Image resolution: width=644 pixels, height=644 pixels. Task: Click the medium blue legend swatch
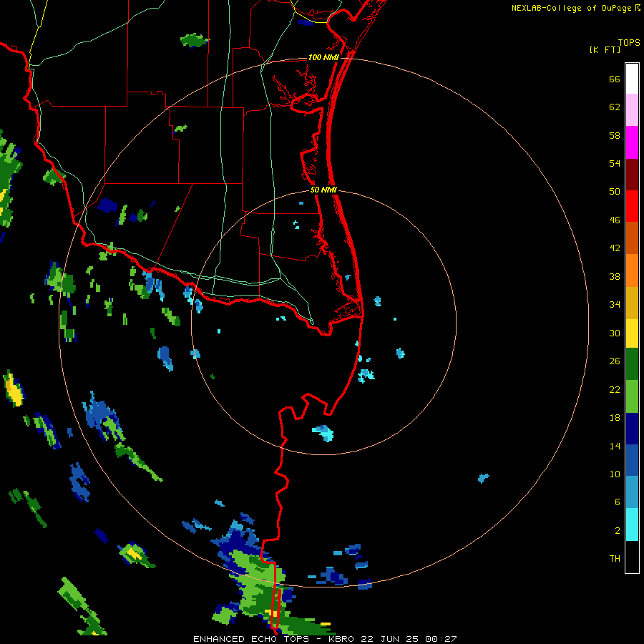click(632, 460)
